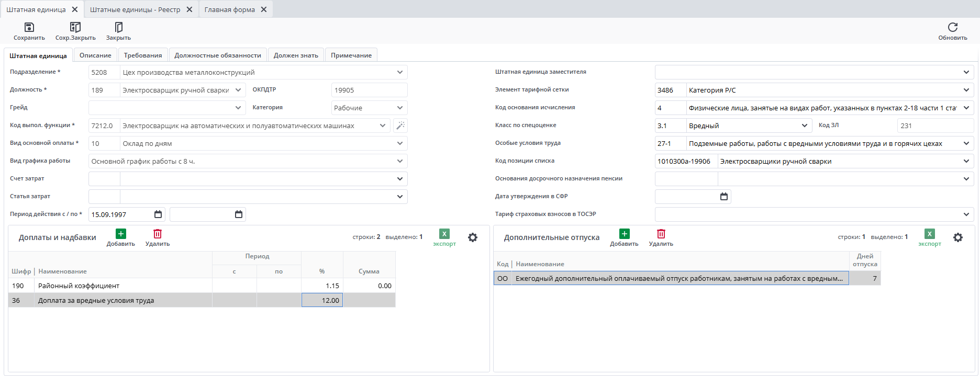This screenshot has width=980, height=376.
Task: Expand the Код позиции списка dropdown
Action: click(x=966, y=161)
